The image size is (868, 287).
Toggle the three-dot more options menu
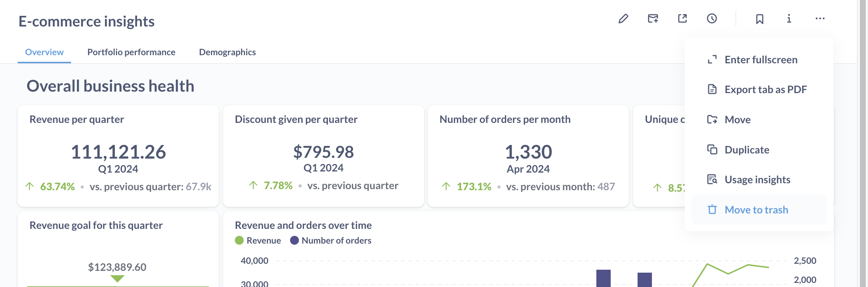tap(820, 19)
